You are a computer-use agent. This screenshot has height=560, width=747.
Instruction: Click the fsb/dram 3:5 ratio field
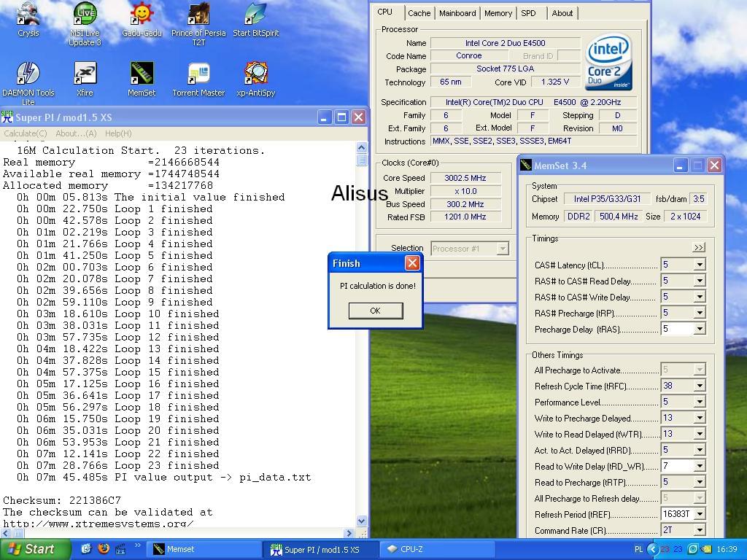coord(699,199)
